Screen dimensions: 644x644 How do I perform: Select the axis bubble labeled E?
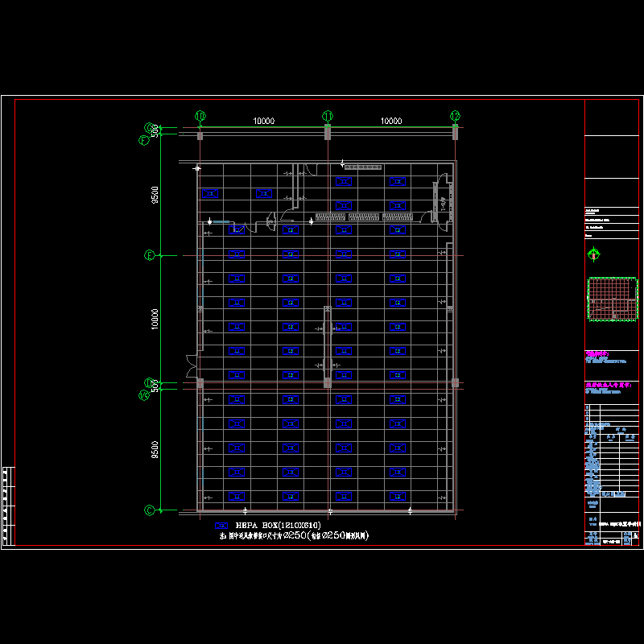point(149,255)
